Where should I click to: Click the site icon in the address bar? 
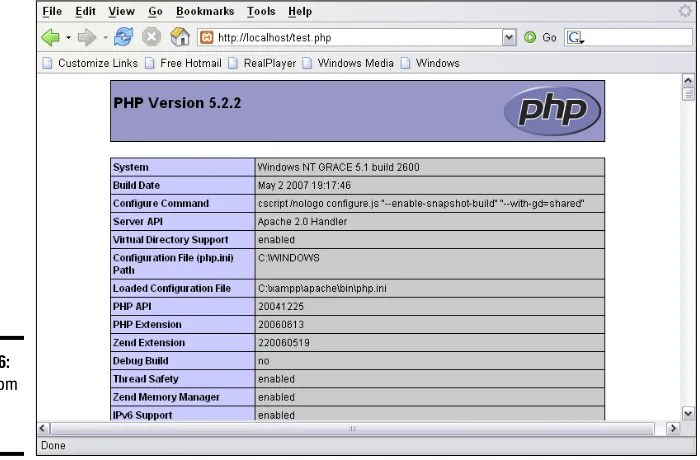tap(207, 38)
